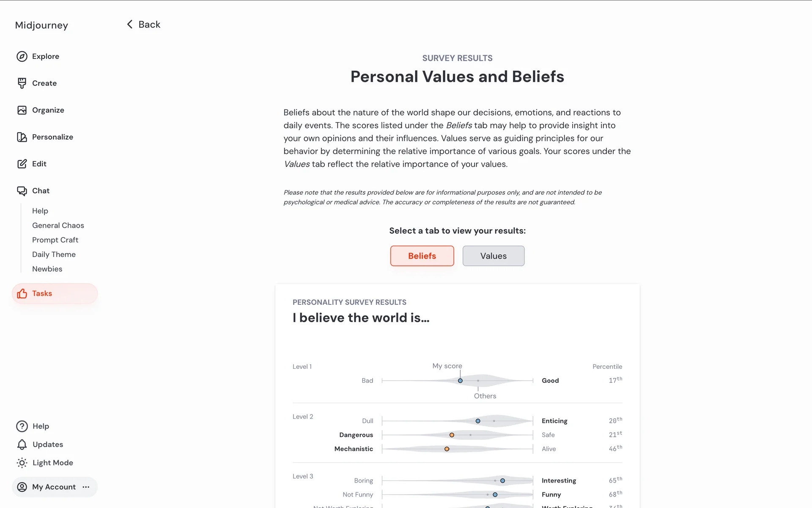The width and height of the screenshot is (812, 508).
Task: Go back using the Back chevron
Action: [x=130, y=25]
